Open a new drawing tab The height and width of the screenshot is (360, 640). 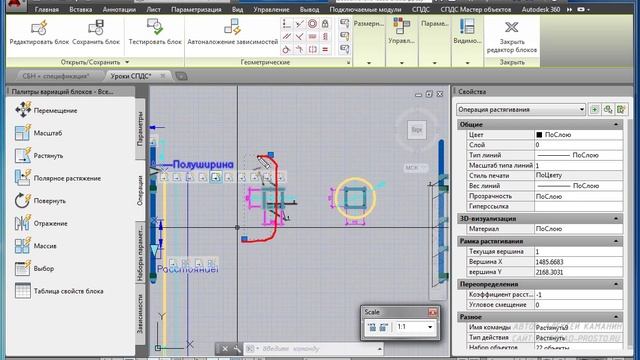coord(181,76)
